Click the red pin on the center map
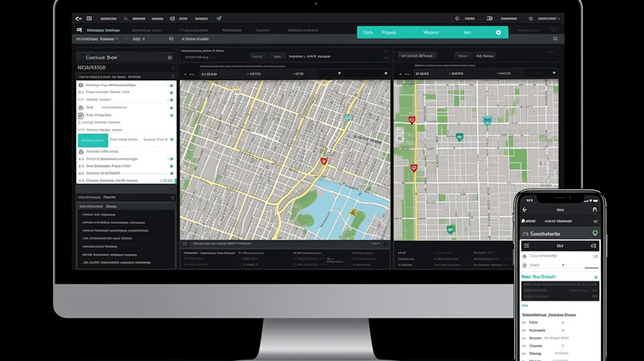This screenshot has width=644, height=361. [324, 161]
